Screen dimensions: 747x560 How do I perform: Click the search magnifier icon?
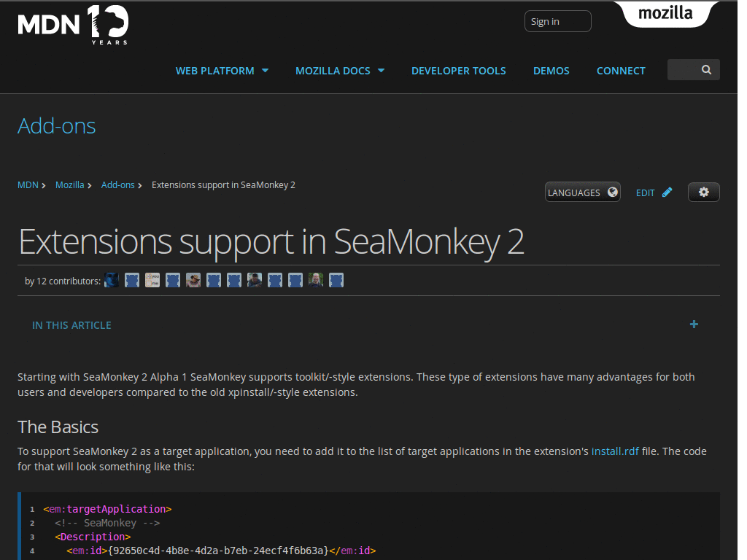tap(706, 70)
